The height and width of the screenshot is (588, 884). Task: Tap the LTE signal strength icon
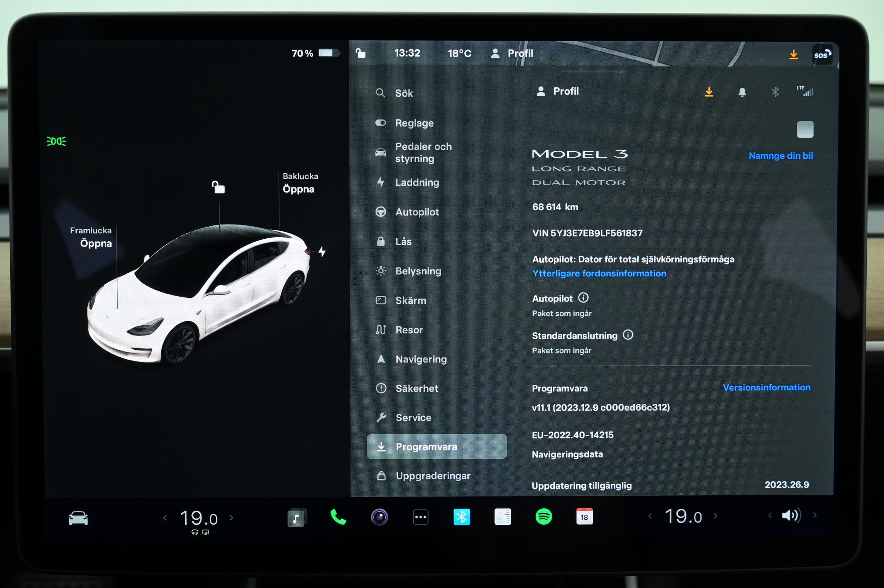click(805, 91)
